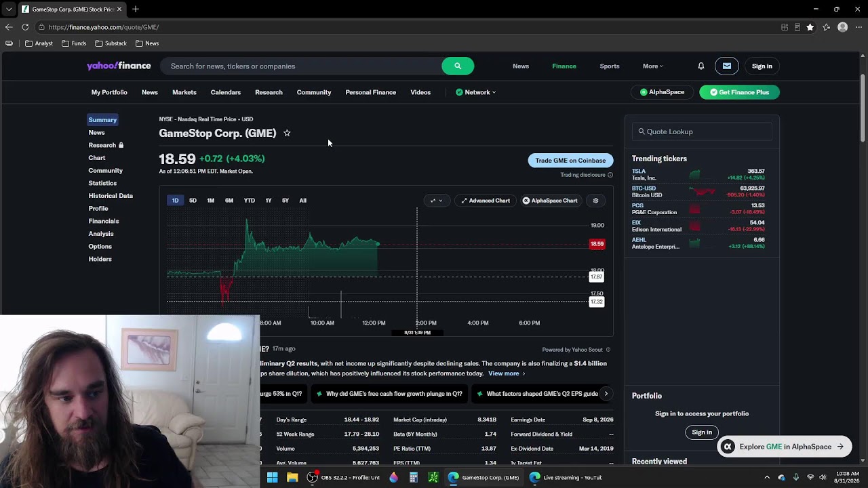Click the Wi-Fi icon in system tray
The image size is (868, 488).
(810, 477)
